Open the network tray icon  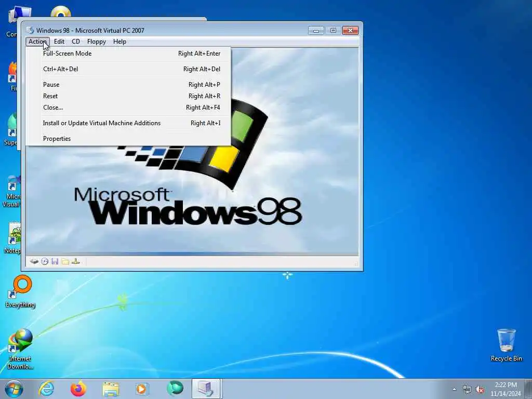[467, 390]
